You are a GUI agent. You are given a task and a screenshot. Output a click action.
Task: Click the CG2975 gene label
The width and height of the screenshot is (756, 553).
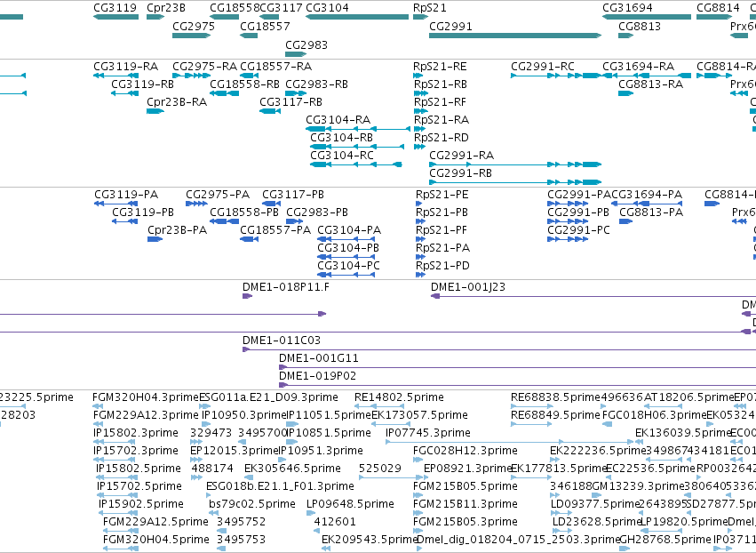(194, 26)
